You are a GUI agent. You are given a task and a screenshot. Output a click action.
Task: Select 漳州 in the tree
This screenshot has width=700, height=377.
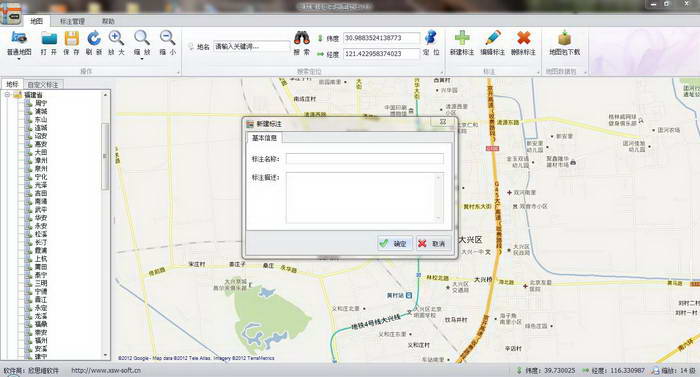pos(41,160)
